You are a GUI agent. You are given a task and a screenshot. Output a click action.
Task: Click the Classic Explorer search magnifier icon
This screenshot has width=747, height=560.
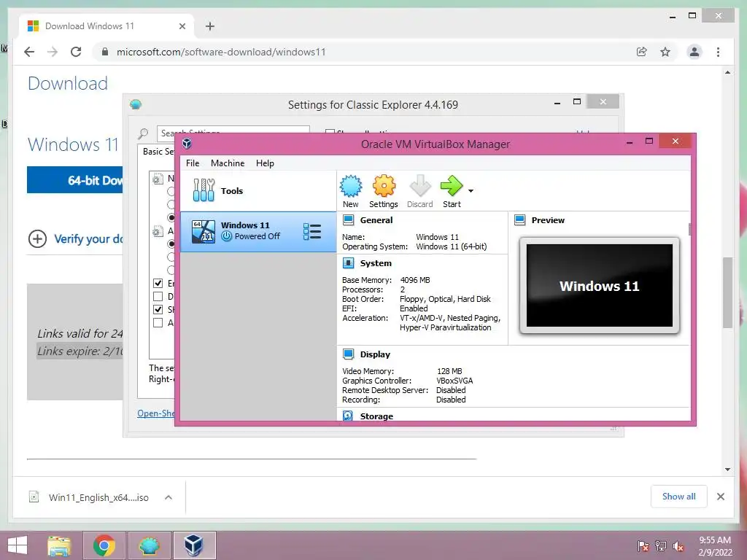(x=143, y=134)
